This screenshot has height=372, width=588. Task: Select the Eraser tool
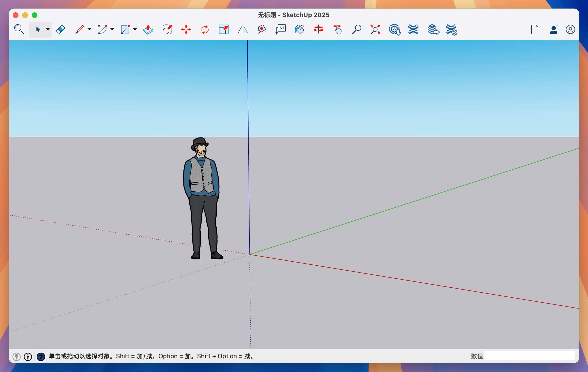(61, 30)
